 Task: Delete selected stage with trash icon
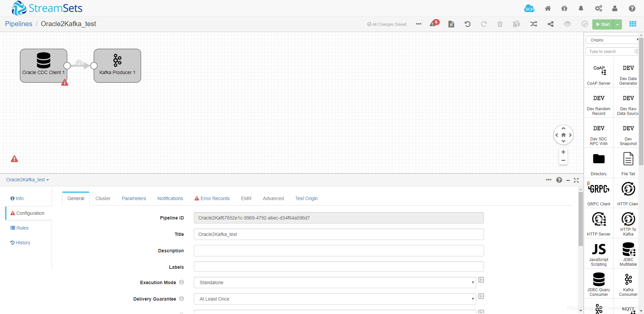tap(500, 24)
